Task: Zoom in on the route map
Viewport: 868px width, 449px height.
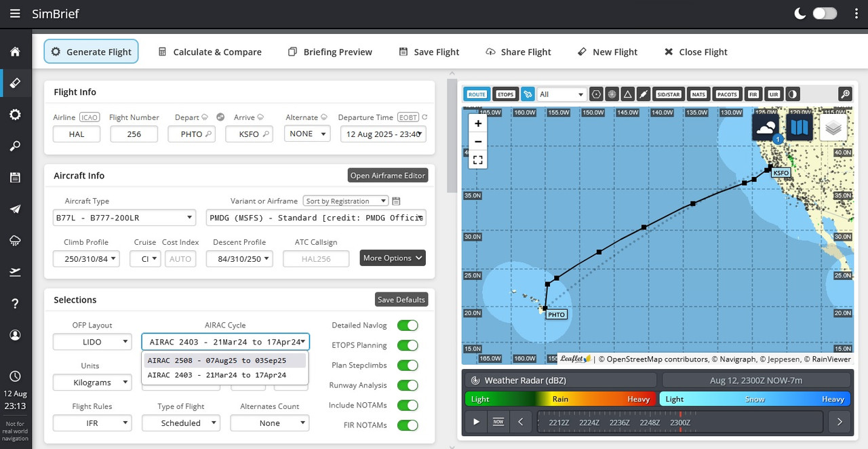Action: (x=478, y=123)
